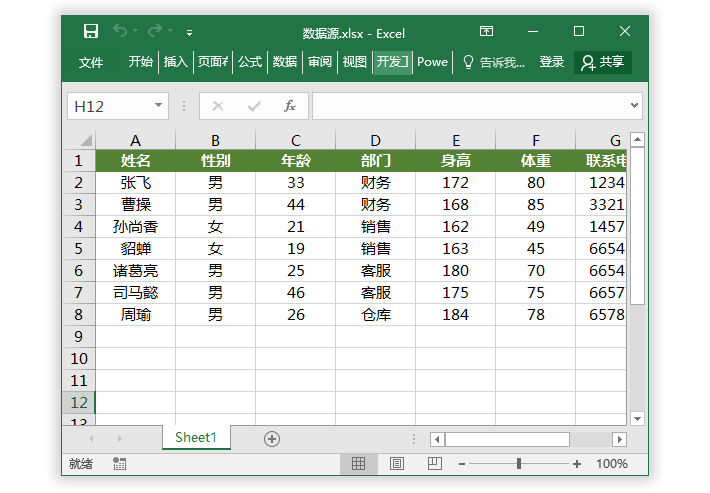
Task: Click the 姓名 header cell
Action: coord(135,161)
